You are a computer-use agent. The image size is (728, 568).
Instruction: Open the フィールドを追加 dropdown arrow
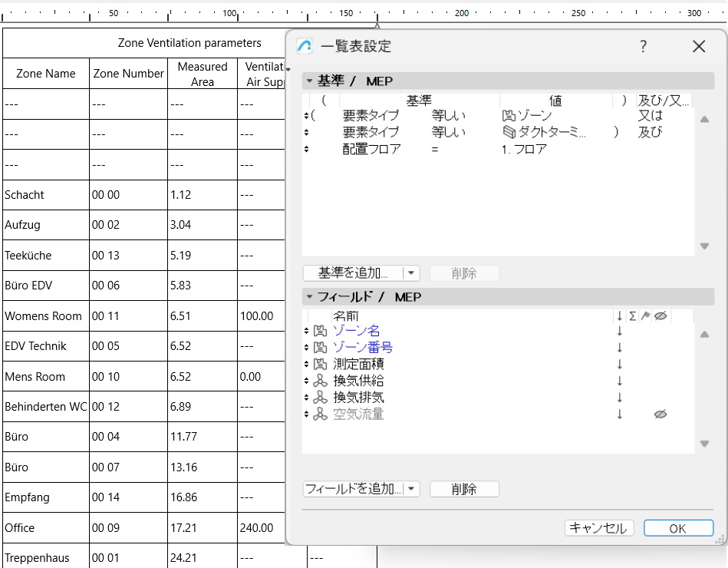click(x=411, y=489)
